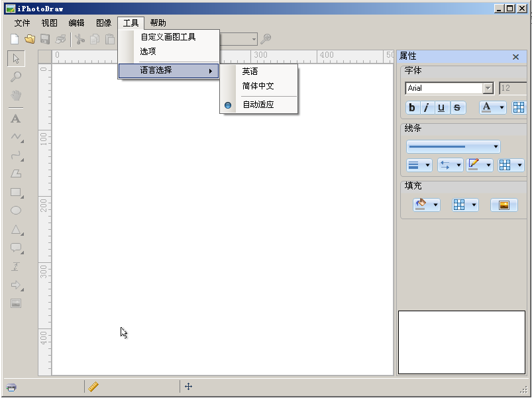Open the 帮助 menu
The width and height of the screenshot is (532, 398).
[x=158, y=23]
